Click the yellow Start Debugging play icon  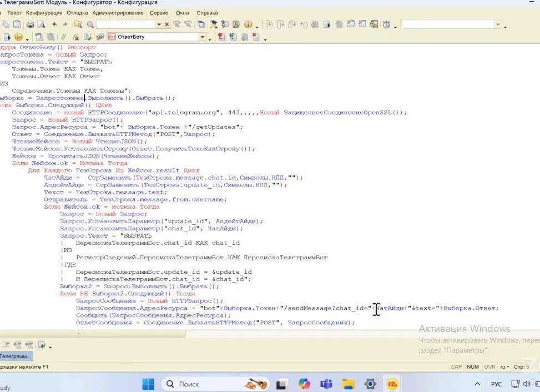tap(18, 37)
